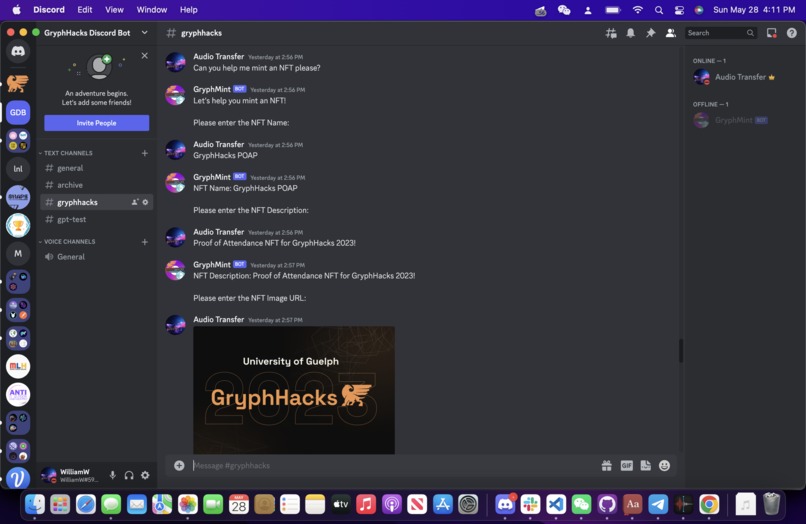Open Slack from Dock
This screenshot has width=806, height=524.
pos(530,504)
